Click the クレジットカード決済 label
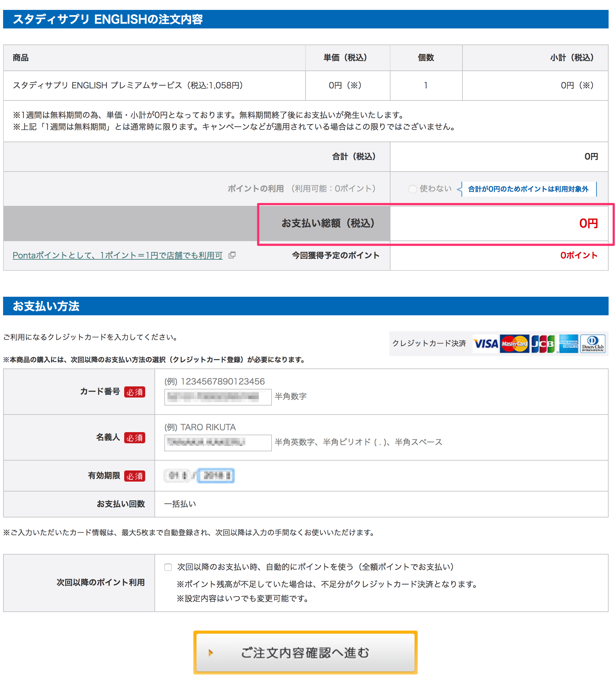 pos(429,343)
